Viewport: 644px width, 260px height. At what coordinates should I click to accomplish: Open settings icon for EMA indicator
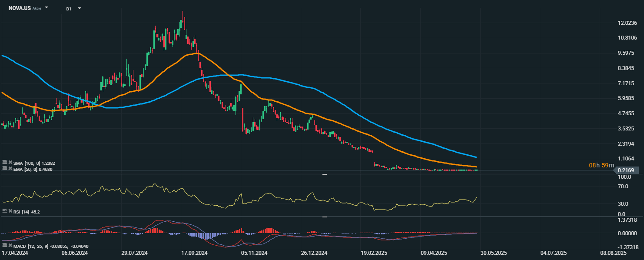pyautogui.click(x=4, y=168)
